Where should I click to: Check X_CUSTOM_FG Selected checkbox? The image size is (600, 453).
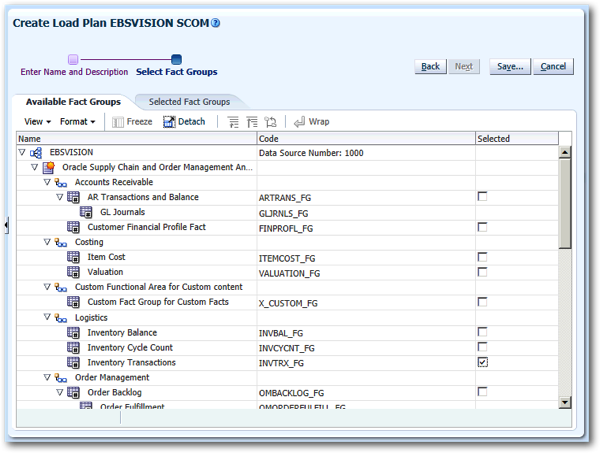point(483,302)
